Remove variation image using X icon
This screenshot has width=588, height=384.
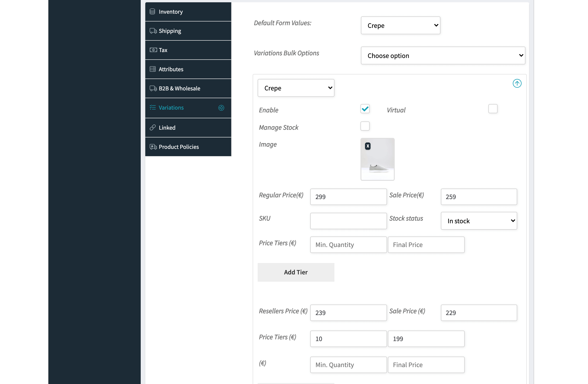pyautogui.click(x=368, y=146)
